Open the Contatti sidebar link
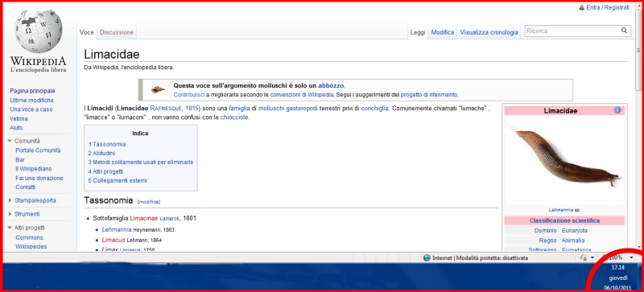 tap(26, 187)
